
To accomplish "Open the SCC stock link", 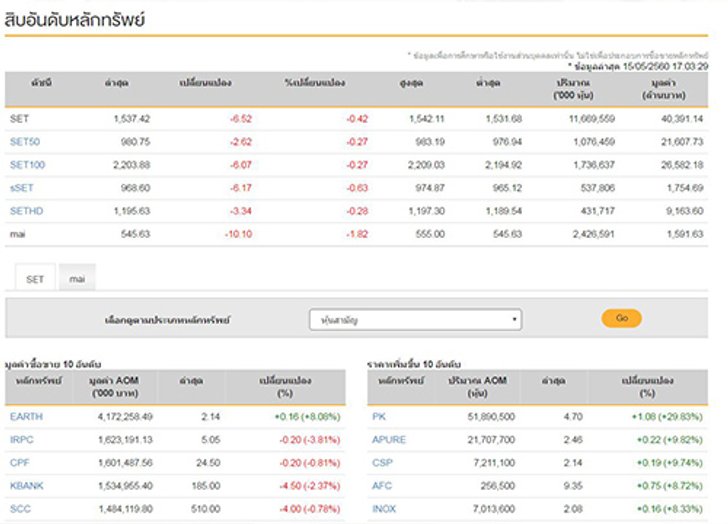I will coord(20,509).
